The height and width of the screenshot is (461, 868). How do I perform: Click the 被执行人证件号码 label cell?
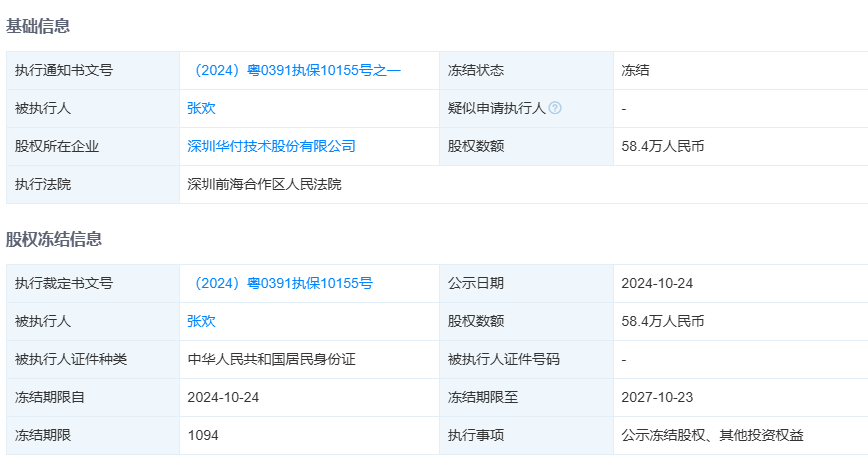tap(503, 359)
